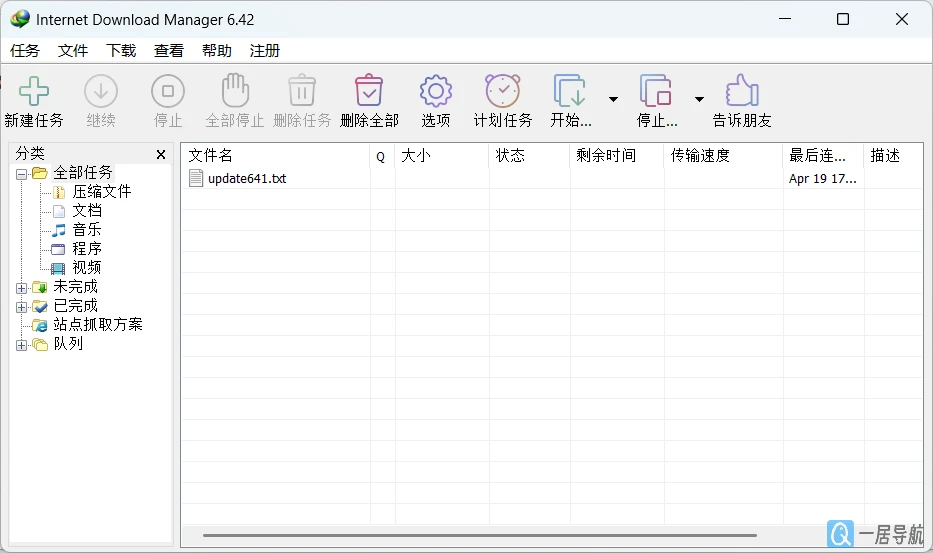Click the 开始 queue start icon

[570, 90]
